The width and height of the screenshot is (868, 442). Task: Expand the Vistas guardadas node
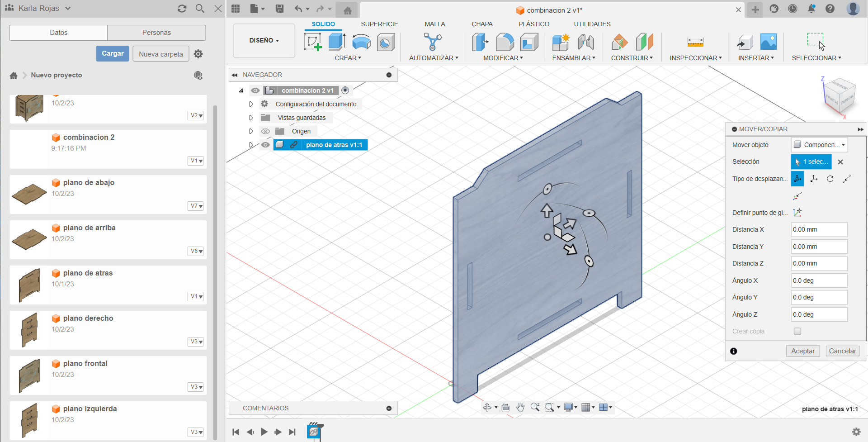pos(251,118)
